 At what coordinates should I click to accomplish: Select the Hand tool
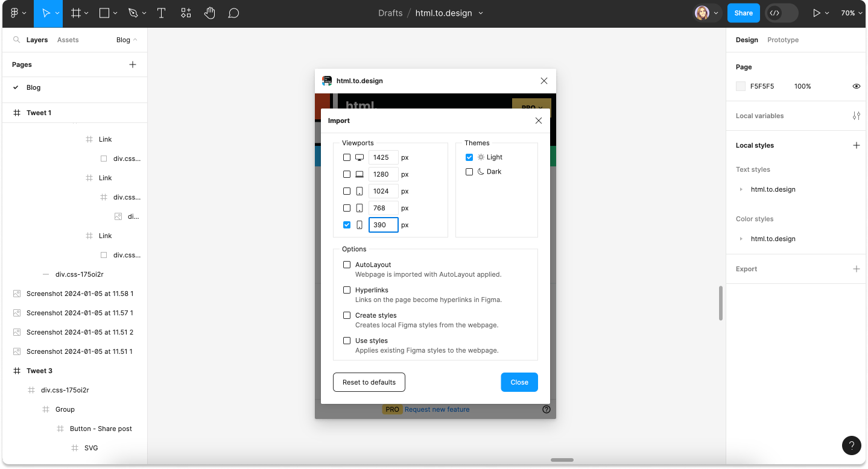point(209,13)
